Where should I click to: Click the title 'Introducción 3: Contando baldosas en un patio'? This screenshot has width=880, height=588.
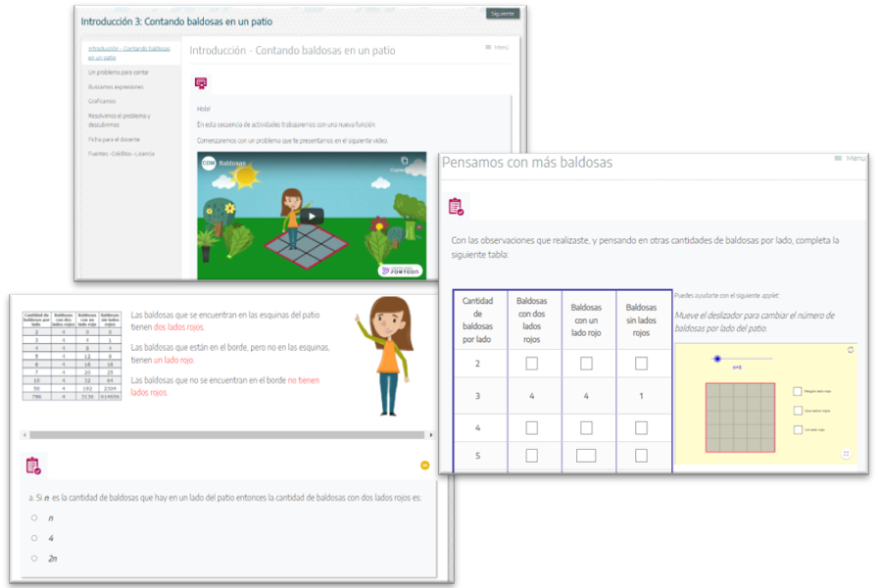(x=176, y=22)
